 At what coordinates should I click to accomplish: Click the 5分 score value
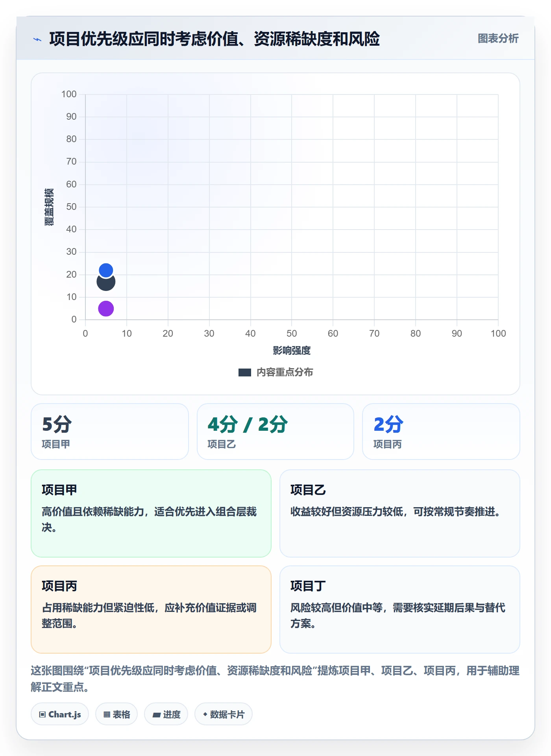tap(57, 424)
